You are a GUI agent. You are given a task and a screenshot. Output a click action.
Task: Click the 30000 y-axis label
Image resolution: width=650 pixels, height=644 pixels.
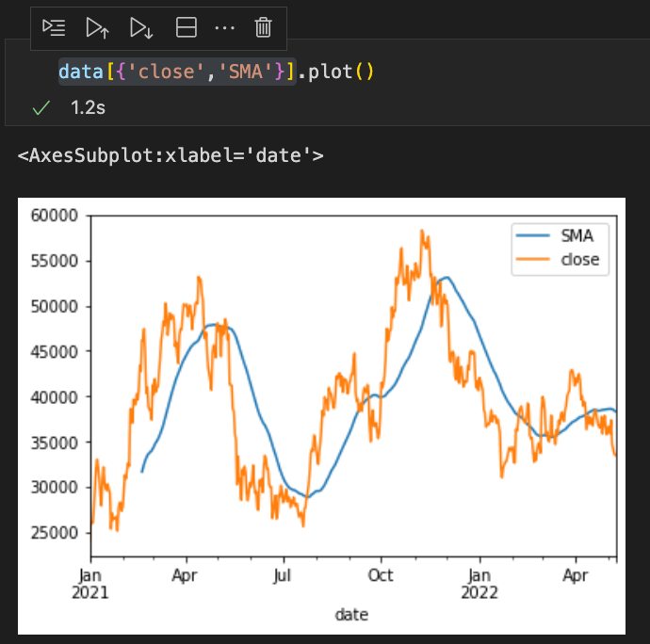(x=55, y=488)
